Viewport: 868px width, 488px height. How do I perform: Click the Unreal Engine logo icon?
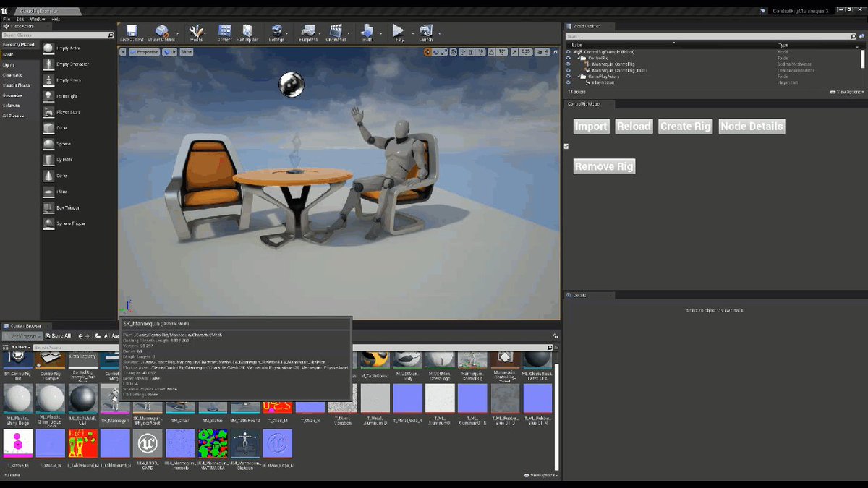6,11
